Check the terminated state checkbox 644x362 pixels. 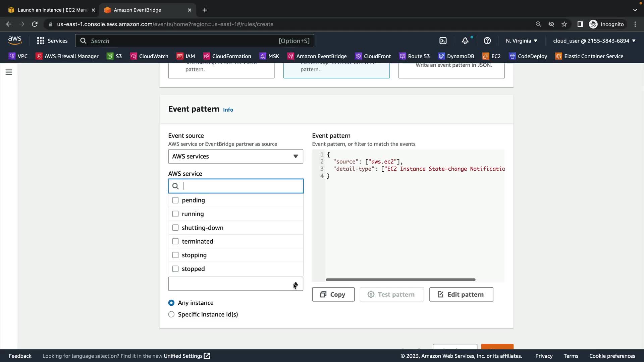click(x=175, y=241)
